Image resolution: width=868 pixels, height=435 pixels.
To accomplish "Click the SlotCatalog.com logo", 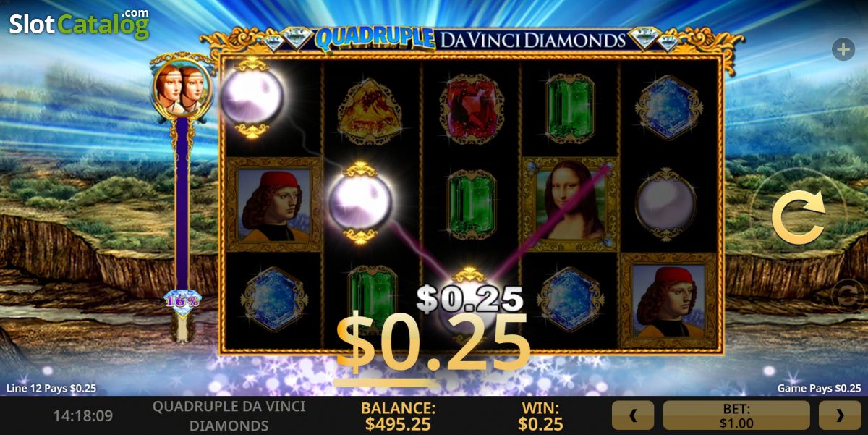I will 79,24.
